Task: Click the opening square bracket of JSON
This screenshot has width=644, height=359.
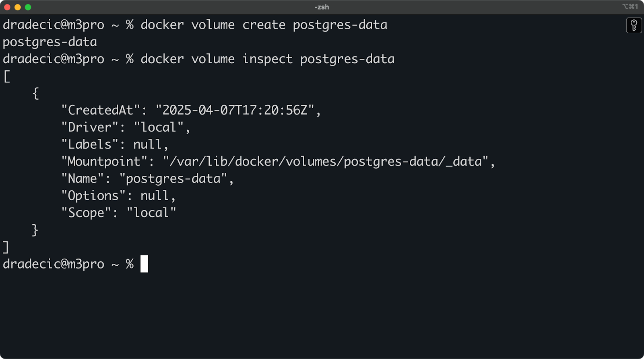Action: pyautogui.click(x=7, y=76)
